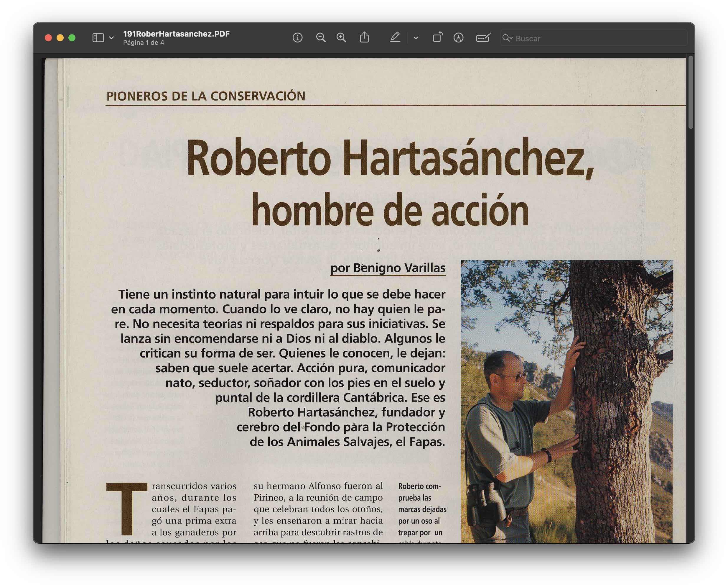The width and height of the screenshot is (728, 587).
Task: Show the Markup toolbar
Action: tap(458, 37)
